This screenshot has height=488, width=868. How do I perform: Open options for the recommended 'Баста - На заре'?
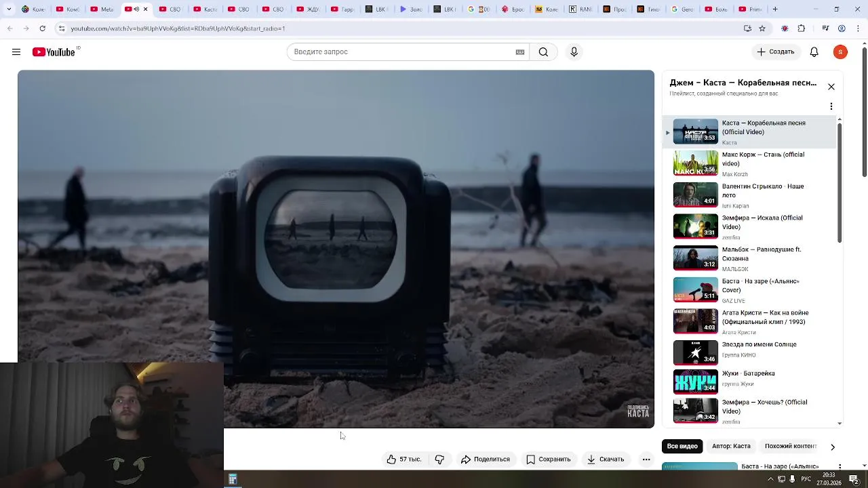tap(840, 466)
